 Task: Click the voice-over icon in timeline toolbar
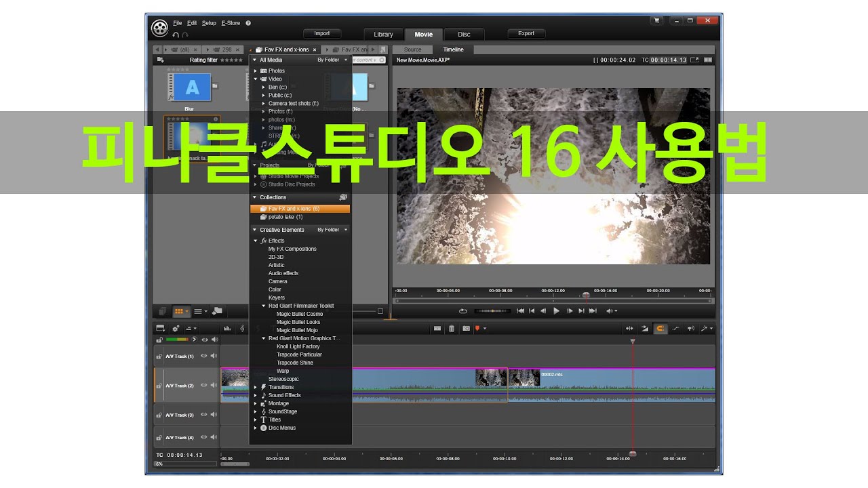690,329
